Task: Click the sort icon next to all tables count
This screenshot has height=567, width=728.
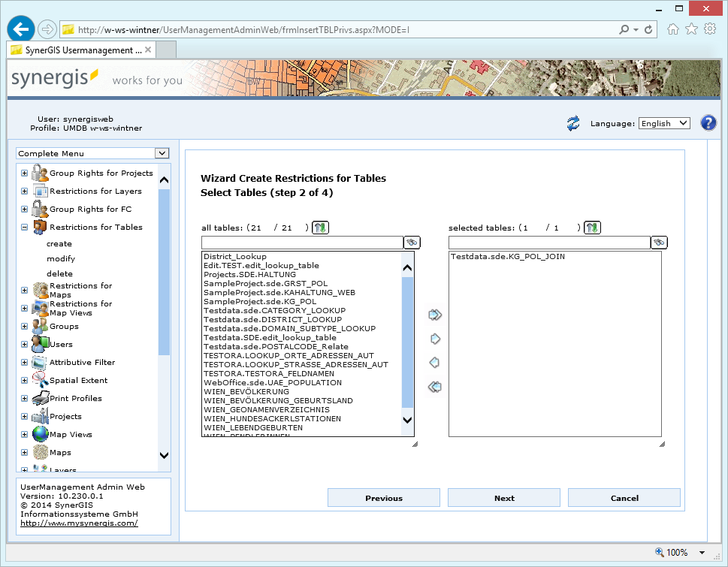Action: (319, 227)
